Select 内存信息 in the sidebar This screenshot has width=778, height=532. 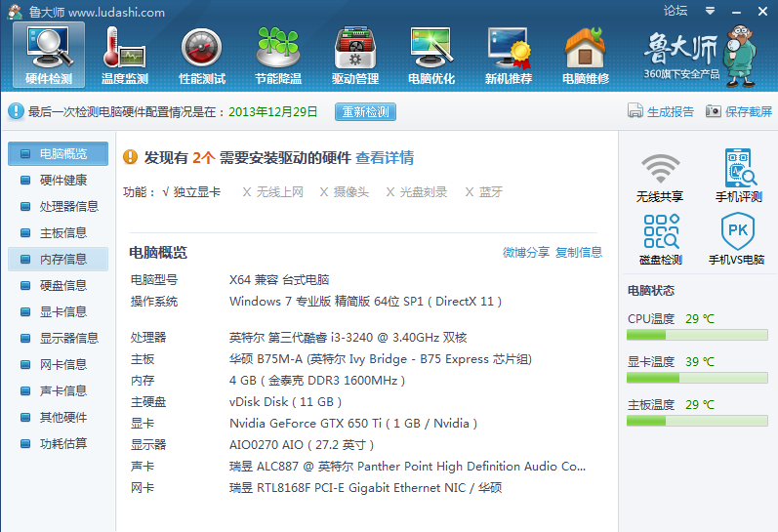pyautogui.click(x=58, y=259)
